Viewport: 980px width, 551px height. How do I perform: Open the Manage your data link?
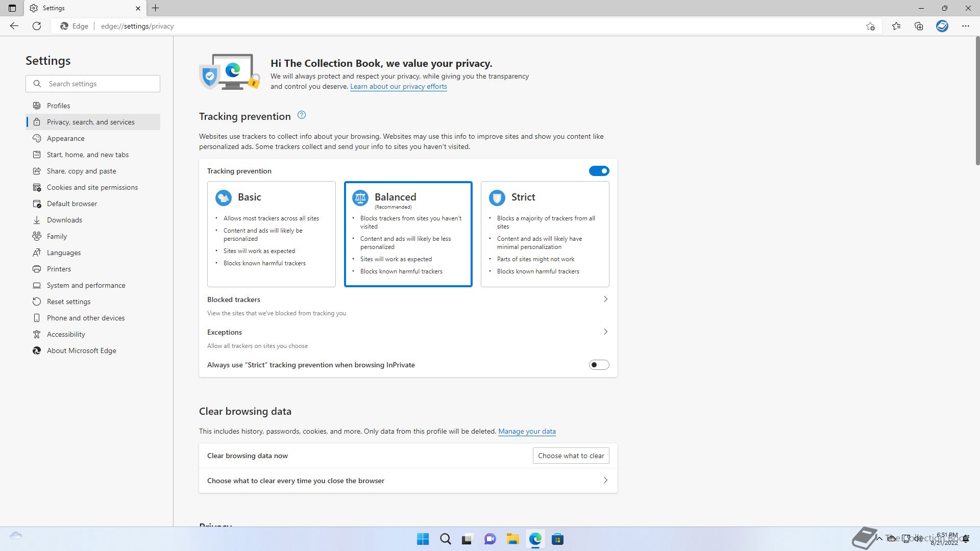click(x=527, y=432)
